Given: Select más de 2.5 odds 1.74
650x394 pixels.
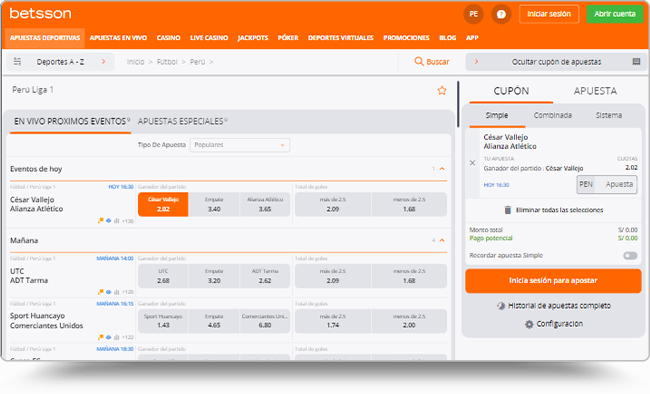Looking at the screenshot, I should [x=332, y=321].
